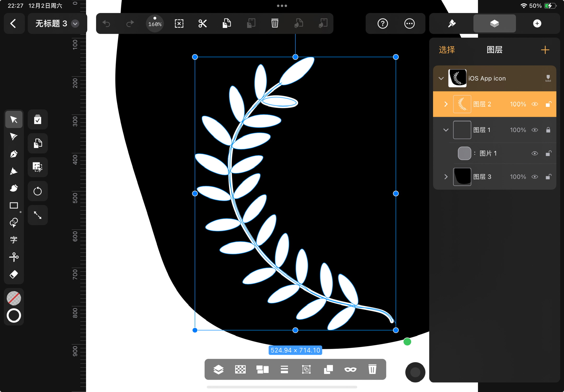Delete selection via quick bar trash
The height and width of the screenshot is (392, 564).
coord(372,369)
